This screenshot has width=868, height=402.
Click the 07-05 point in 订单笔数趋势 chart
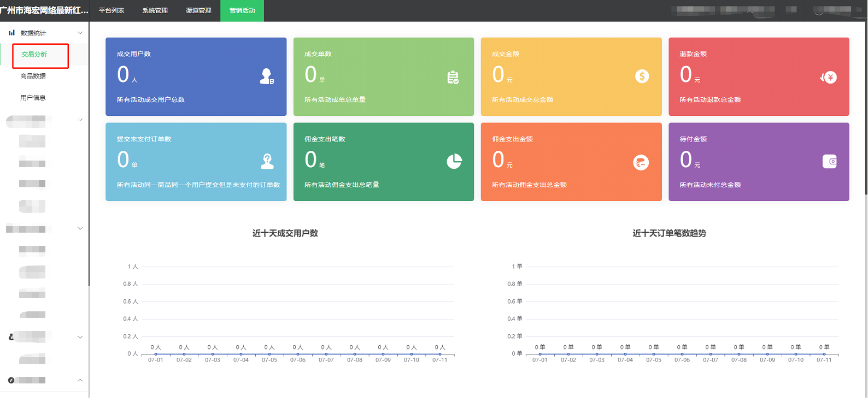654,354
